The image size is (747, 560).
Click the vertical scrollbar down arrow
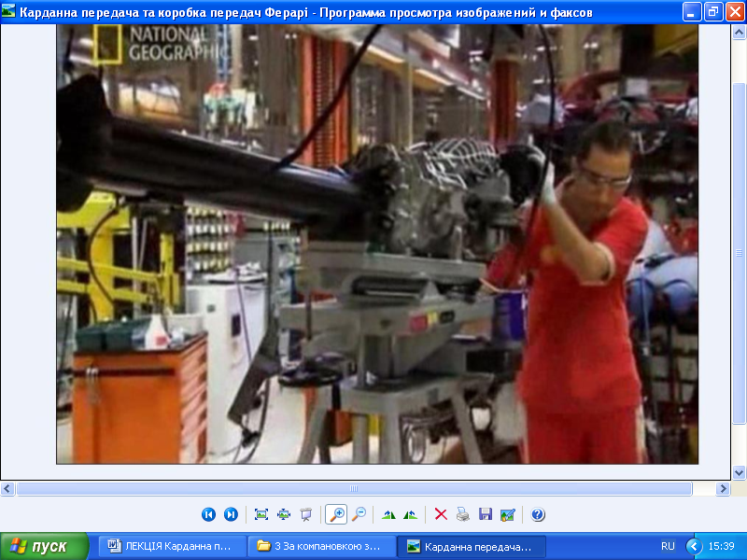point(739,472)
